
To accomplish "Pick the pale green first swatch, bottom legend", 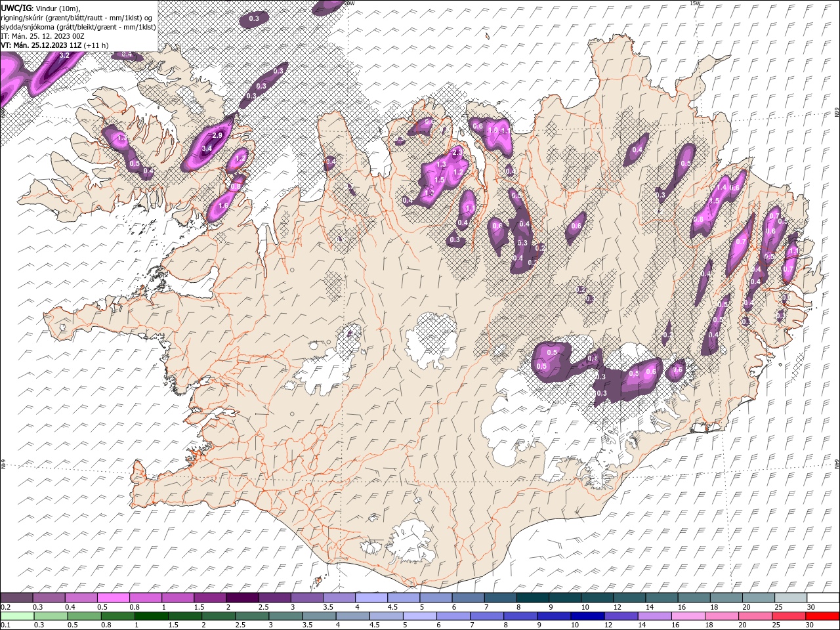I will [16, 616].
